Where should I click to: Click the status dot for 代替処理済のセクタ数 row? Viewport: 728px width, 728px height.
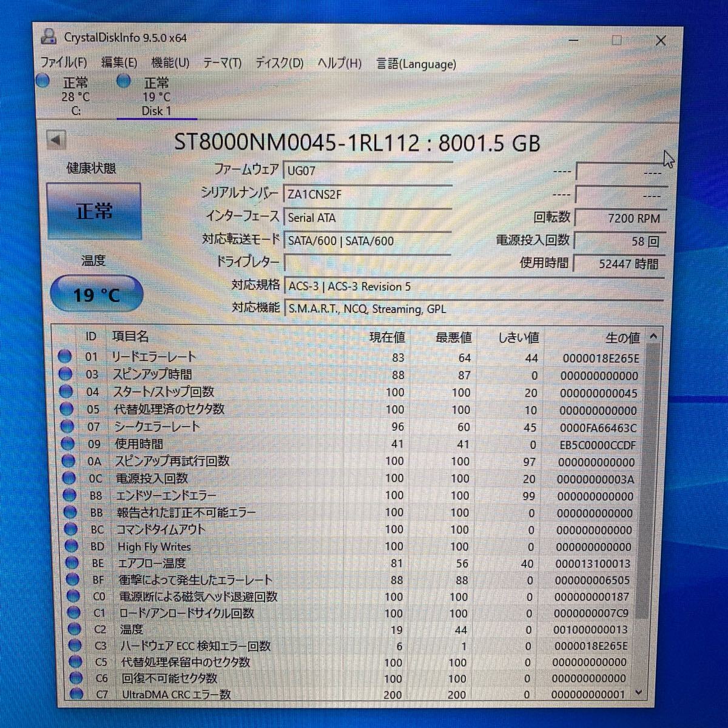pos(67,409)
